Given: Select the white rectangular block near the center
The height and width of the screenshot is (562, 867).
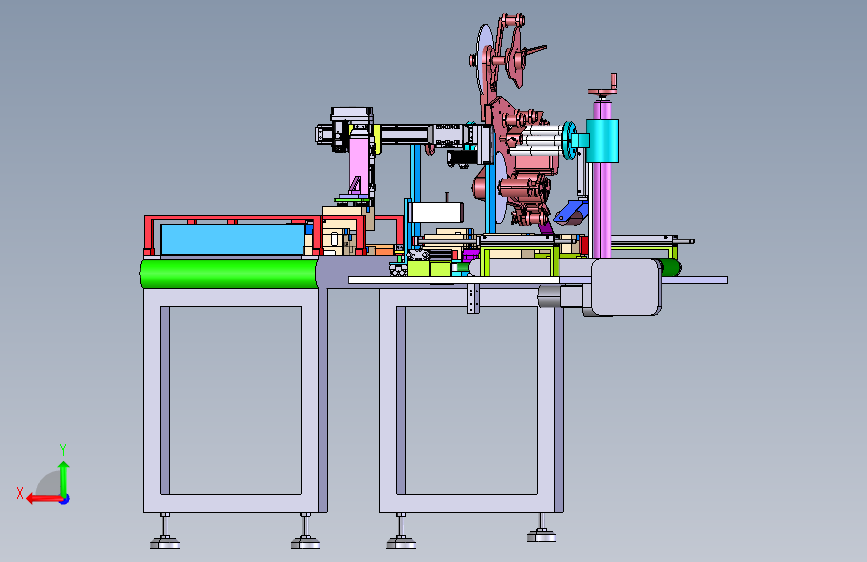Looking at the screenshot, I should 438,212.
